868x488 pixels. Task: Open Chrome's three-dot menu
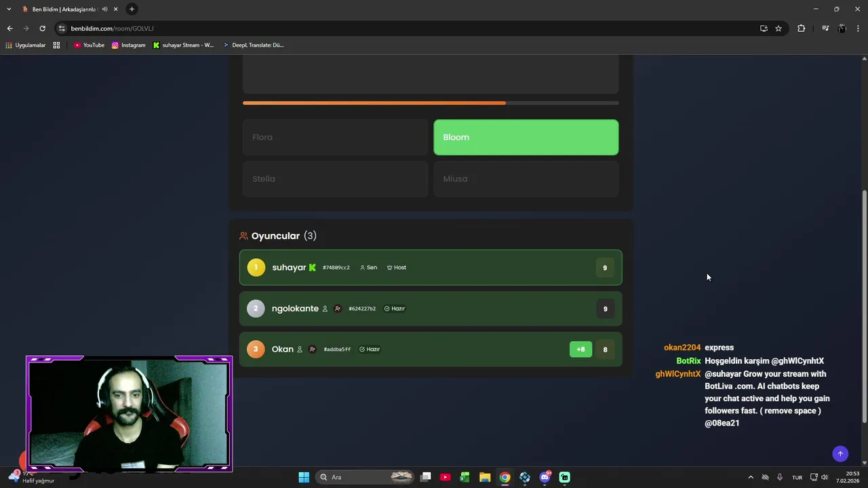859,28
